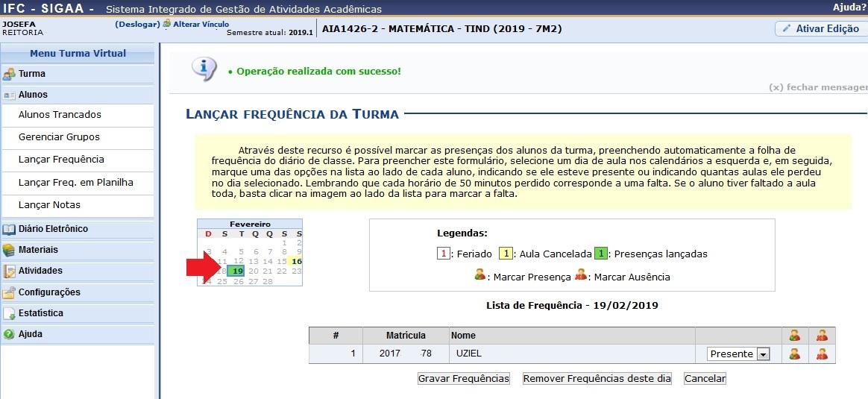
Task: Open the Presente dropdown for UZIEL
Action: click(738, 354)
